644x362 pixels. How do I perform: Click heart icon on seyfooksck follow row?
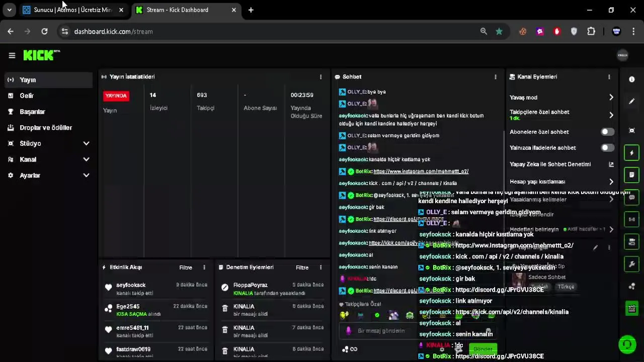(x=108, y=288)
